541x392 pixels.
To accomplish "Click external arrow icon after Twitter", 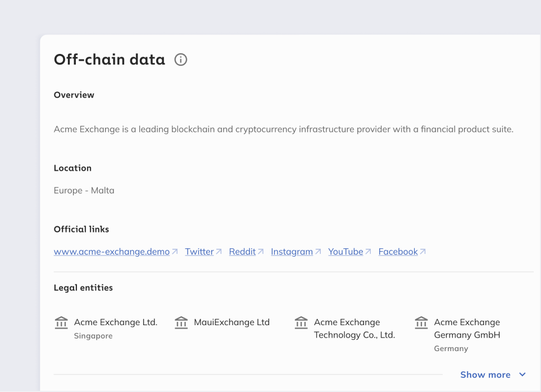I will [x=219, y=252].
